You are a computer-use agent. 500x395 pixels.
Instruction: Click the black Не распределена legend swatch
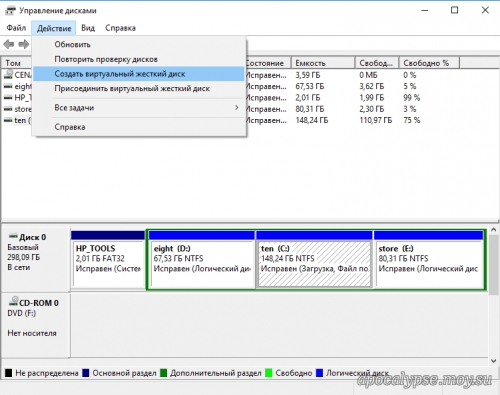point(9,373)
